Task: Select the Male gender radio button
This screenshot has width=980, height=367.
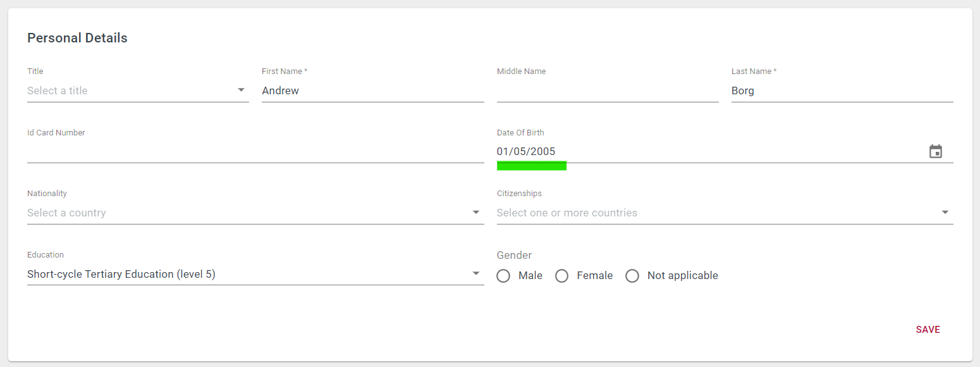Action: coord(503,276)
